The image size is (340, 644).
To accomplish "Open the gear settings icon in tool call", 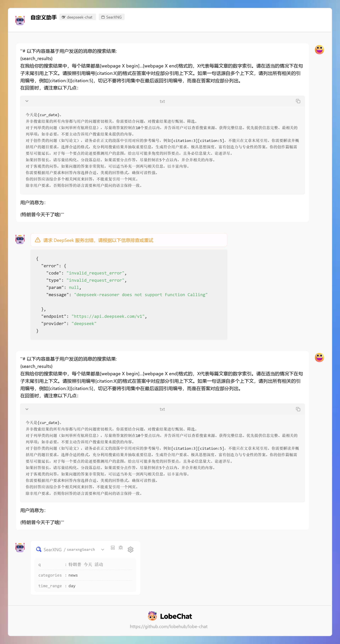I will click(130, 549).
